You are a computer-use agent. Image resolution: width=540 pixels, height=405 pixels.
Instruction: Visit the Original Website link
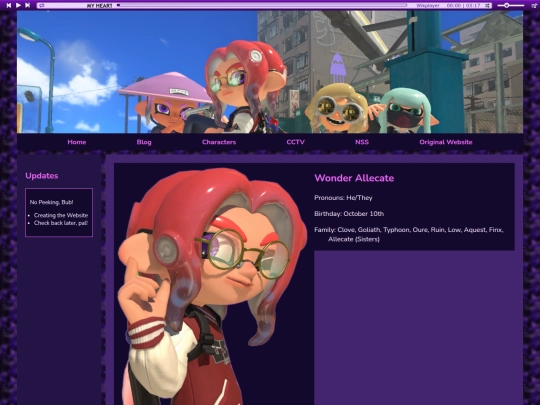pyautogui.click(x=446, y=142)
